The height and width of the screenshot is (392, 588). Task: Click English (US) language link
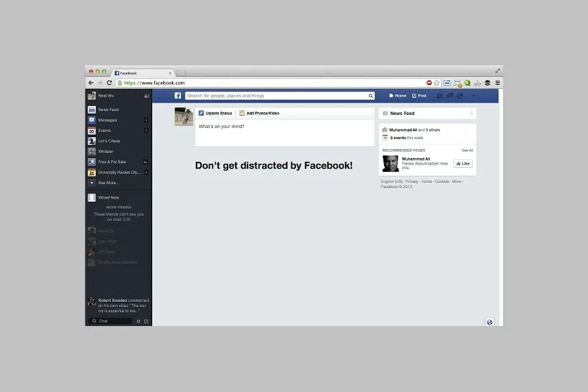tap(391, 182)
